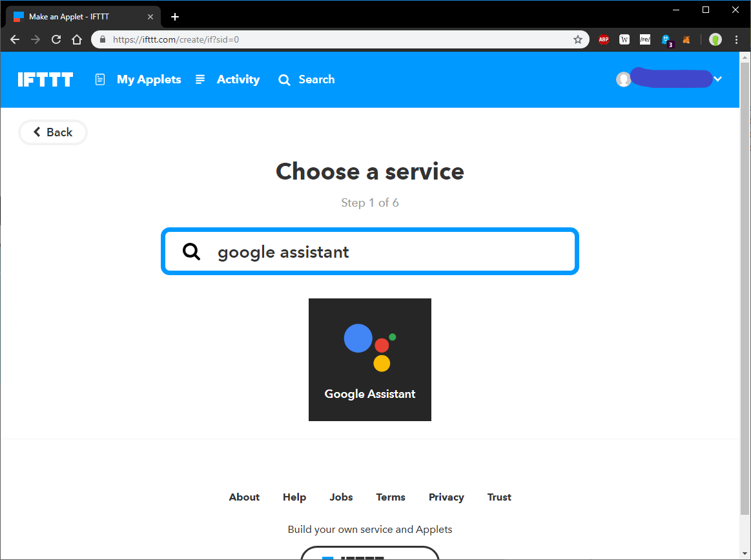The image size is (751, 560).
Task: Click the padlock site info icon
Action: 102,39
